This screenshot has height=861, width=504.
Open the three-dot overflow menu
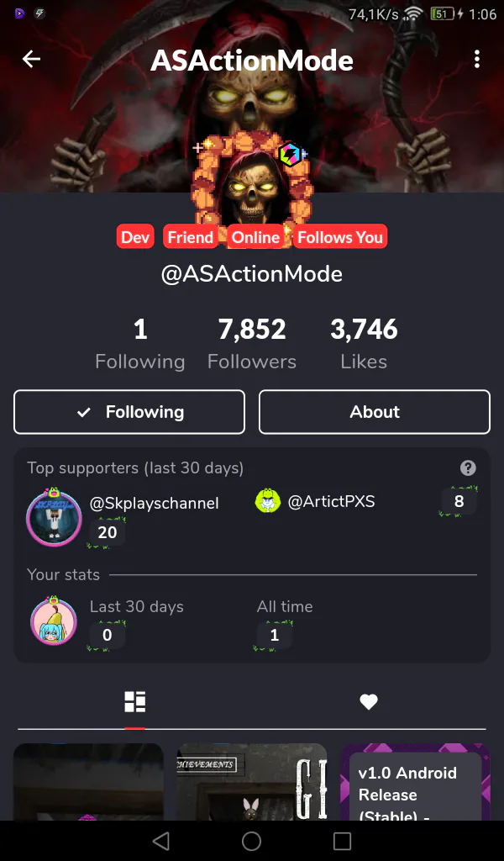pos(477,59)
